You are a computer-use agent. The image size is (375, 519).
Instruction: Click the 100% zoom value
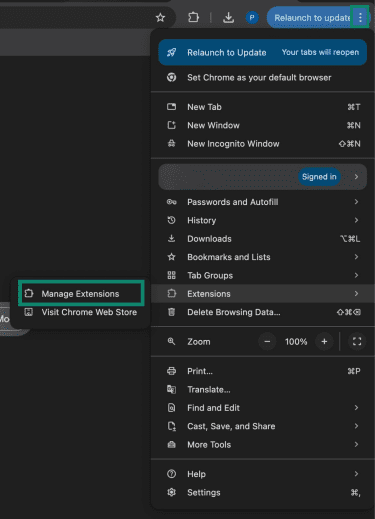point(296,342)
